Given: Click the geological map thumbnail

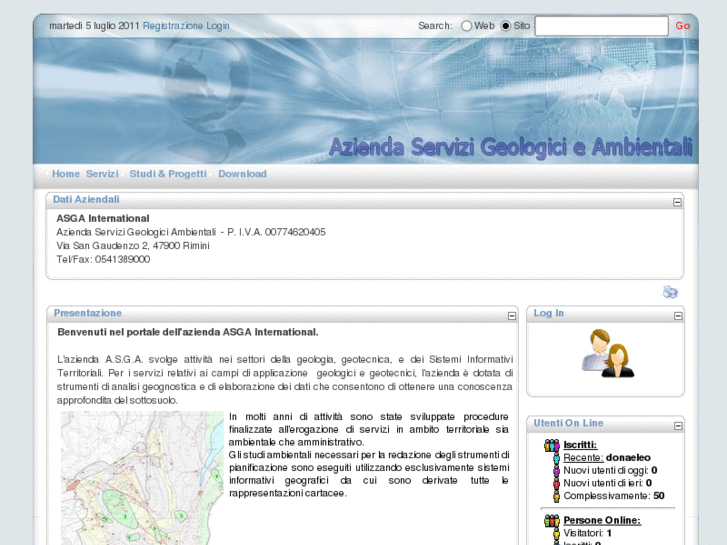Looking at the screenshot, I should pos(142,478).
